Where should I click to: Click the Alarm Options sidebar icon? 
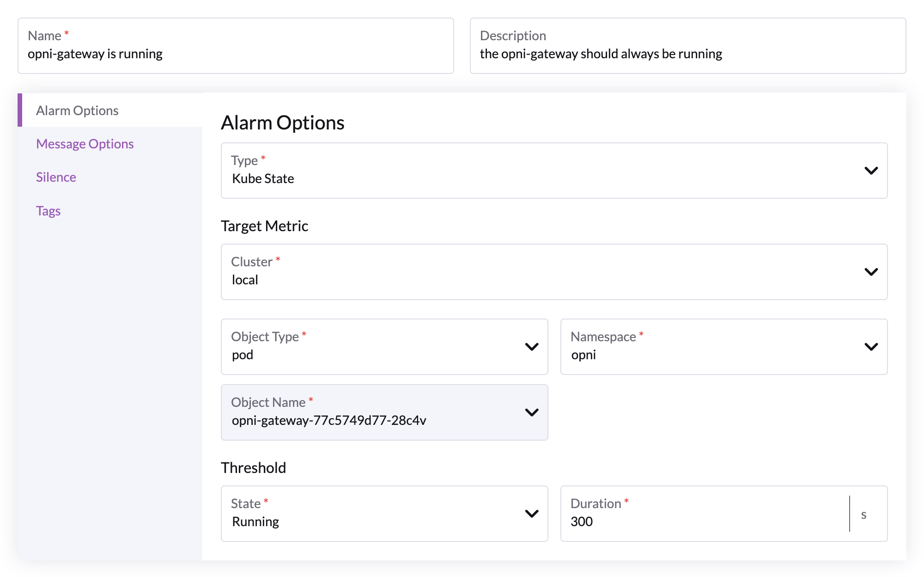79,110
